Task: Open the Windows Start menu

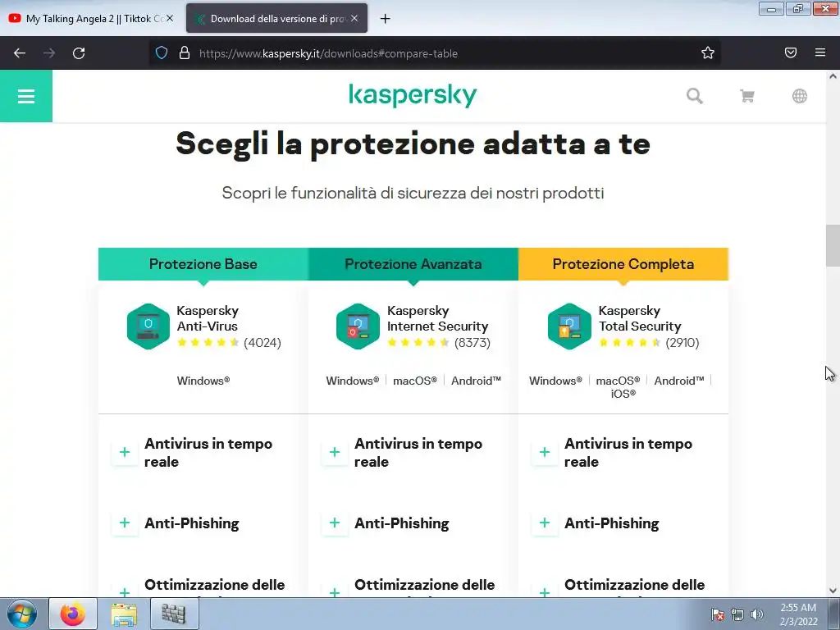Action: coord(21,614)
